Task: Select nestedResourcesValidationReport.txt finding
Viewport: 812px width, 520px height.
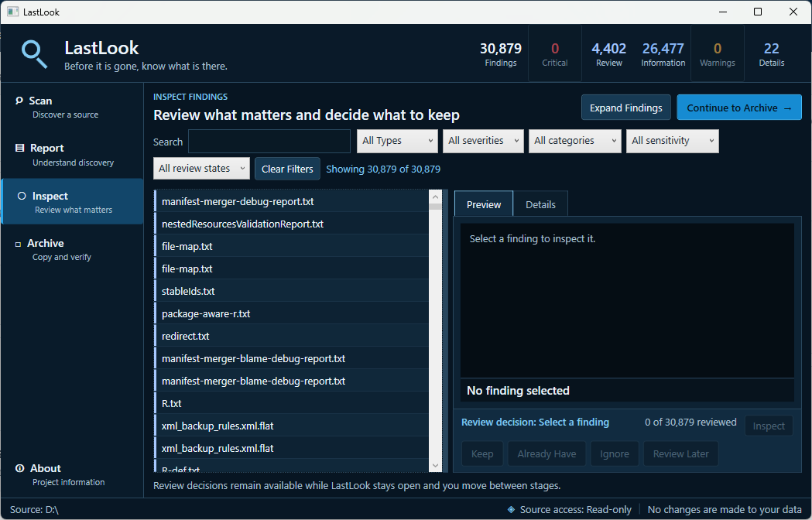Action: click(292, 224)
